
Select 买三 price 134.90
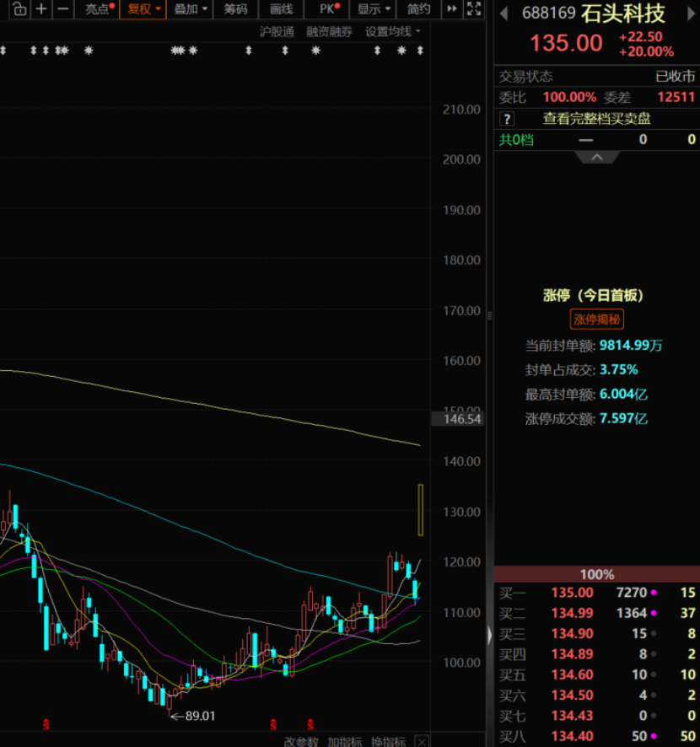[x=573, y=634]
